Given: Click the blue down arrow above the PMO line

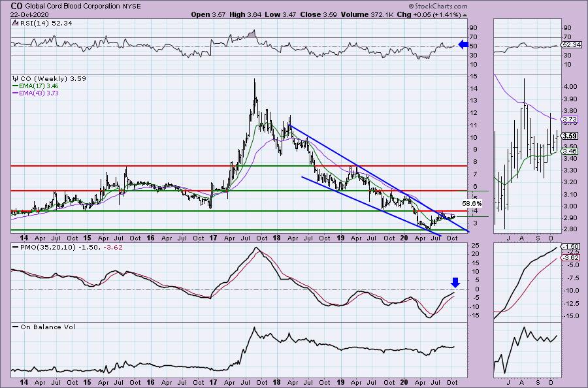Looking at the screenshot, I should [455, 283].
